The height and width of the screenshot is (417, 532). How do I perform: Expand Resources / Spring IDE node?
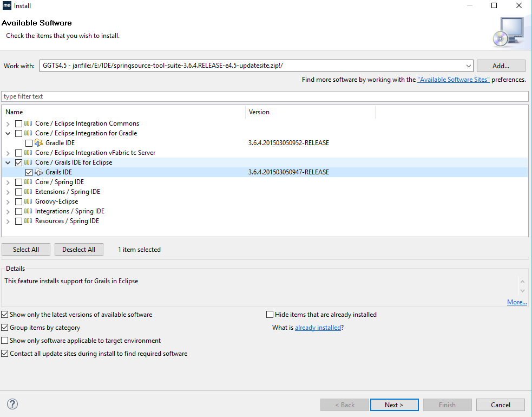8,221
